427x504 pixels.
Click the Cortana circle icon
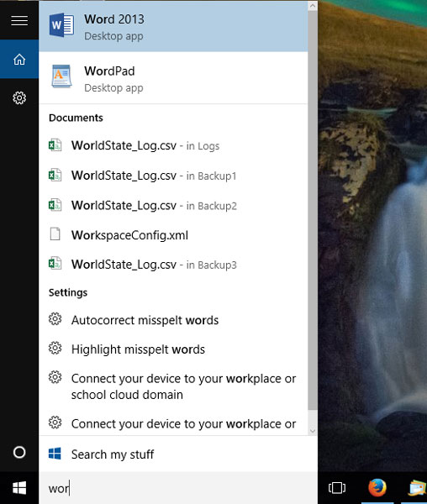[19, 452]
